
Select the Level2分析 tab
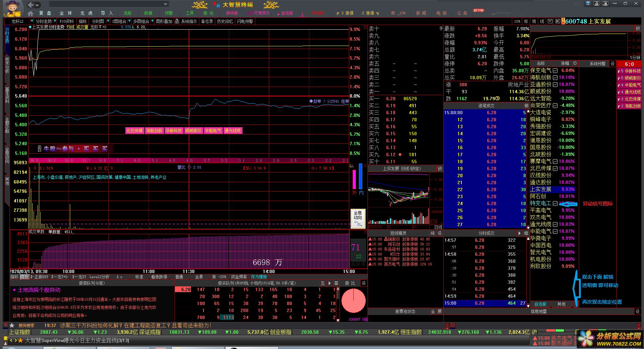(99, 277)
